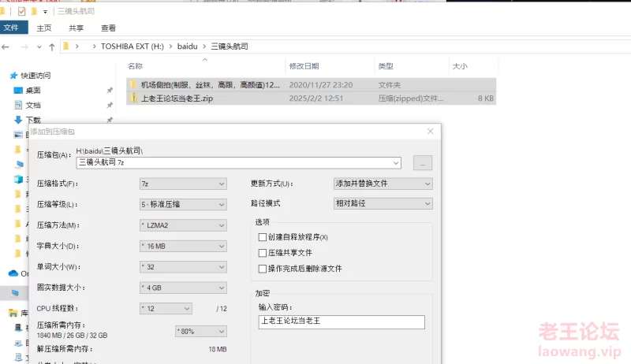Switch to the 主页 ribbon tab
The width and height of the screenshot is (631, 364).
pos(44,28)
